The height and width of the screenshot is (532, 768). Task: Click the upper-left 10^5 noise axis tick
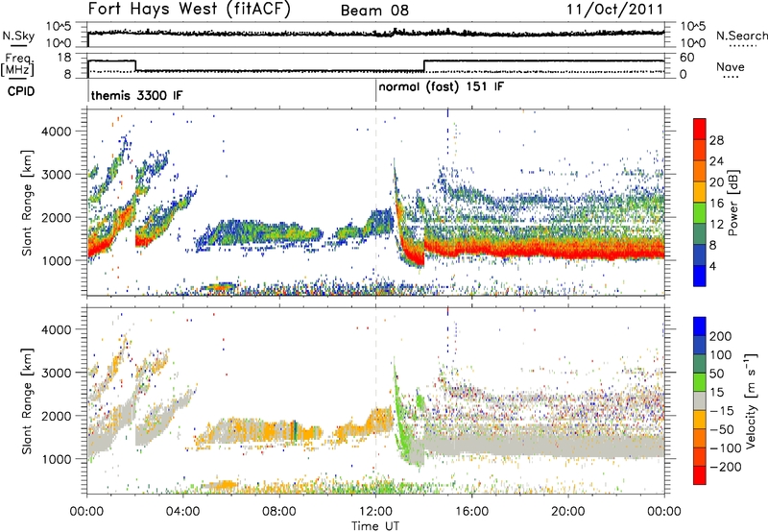(x=60, y=27)
